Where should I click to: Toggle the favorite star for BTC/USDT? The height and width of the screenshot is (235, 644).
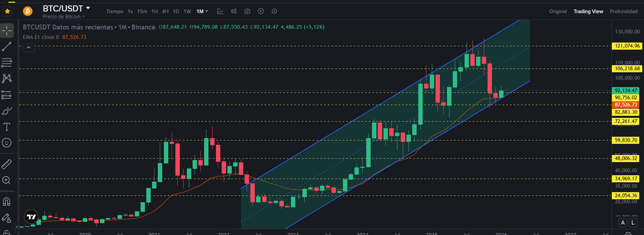point(8,10)
